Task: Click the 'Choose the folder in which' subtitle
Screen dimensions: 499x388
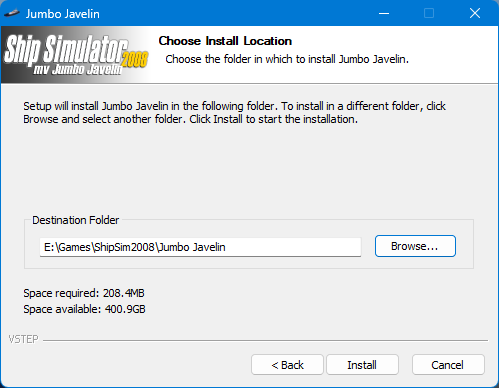Action: click(287, 59)
